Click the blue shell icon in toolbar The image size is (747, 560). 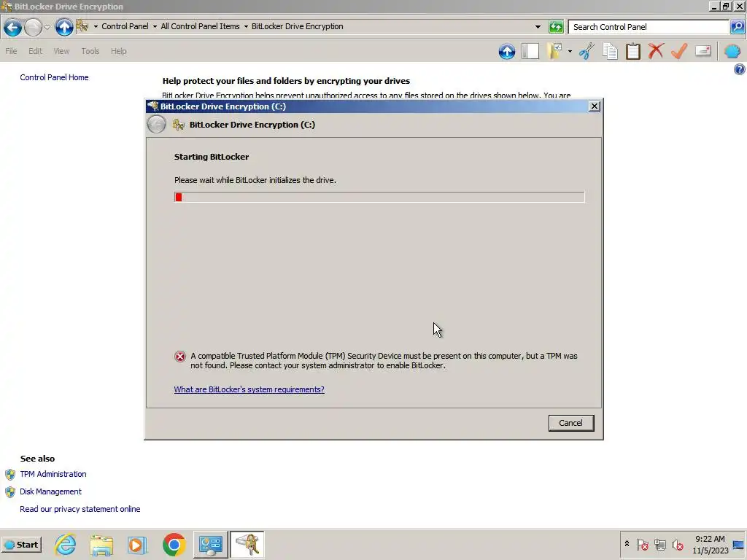(x=732, y=52)
